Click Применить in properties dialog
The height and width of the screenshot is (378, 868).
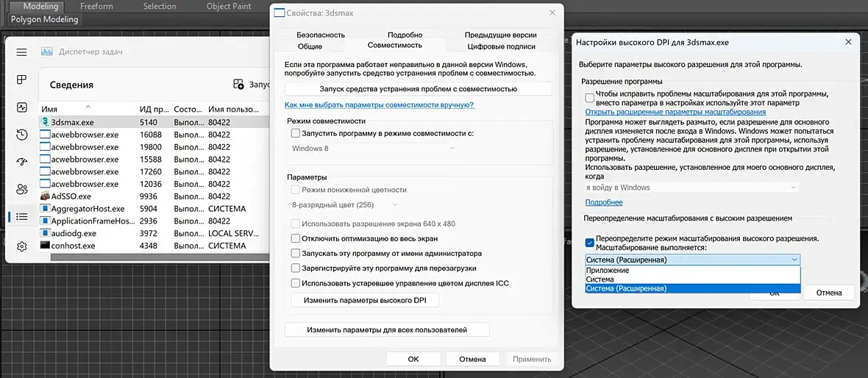531,359
